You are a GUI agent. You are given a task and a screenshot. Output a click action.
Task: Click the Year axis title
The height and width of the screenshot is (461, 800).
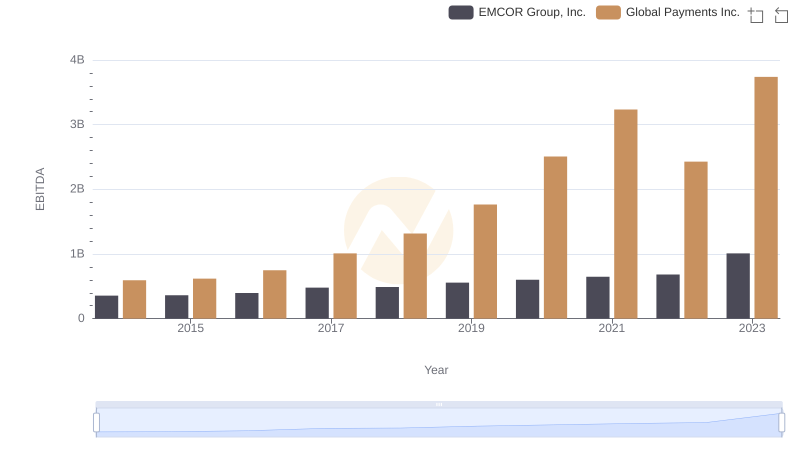coord(436,370)
